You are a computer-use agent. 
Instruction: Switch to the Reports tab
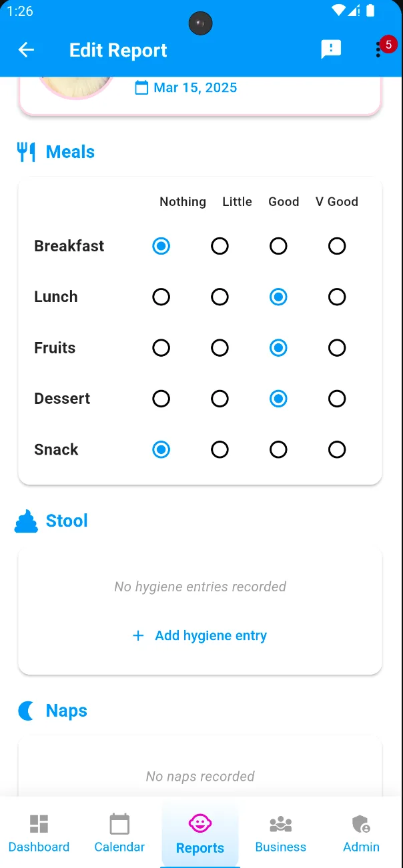pyautogui.click(x=199, y=833)
